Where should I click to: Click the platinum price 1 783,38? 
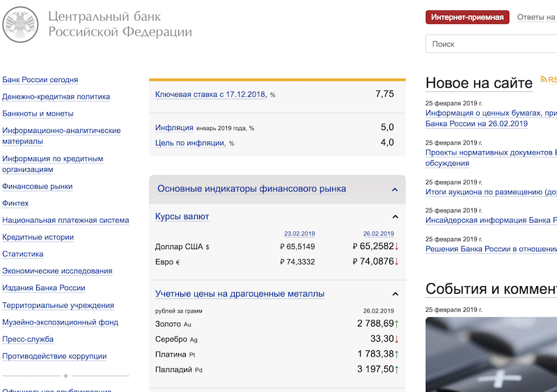point(375,354)
